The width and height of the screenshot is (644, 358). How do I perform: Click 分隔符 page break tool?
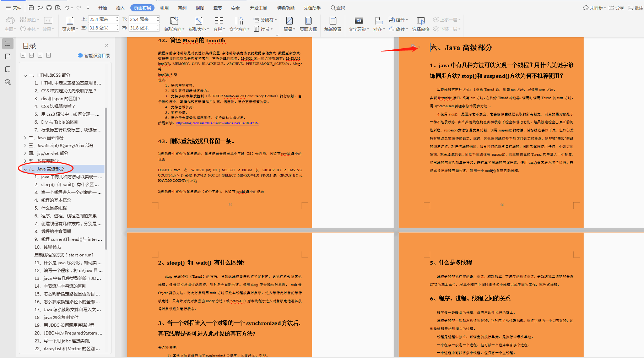point(265,20)
